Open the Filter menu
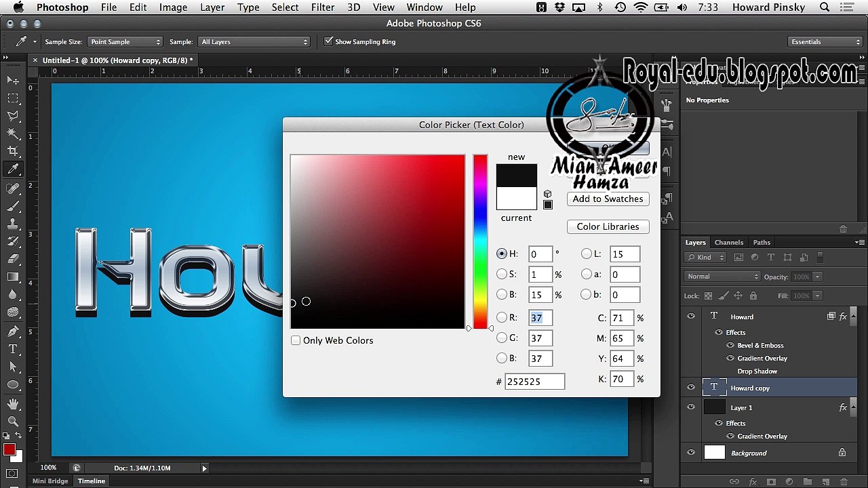The height and width of the screenshot is (488, 868). 323,7
